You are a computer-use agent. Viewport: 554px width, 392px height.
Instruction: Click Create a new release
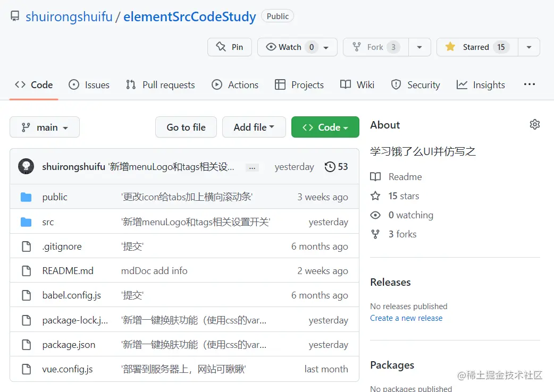point(406,318)
